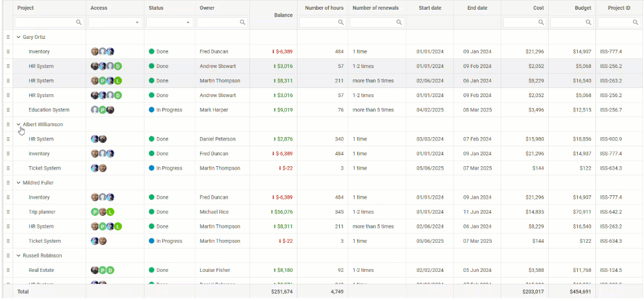Grab drag handle of Russell Robinson row

[8, 255]
